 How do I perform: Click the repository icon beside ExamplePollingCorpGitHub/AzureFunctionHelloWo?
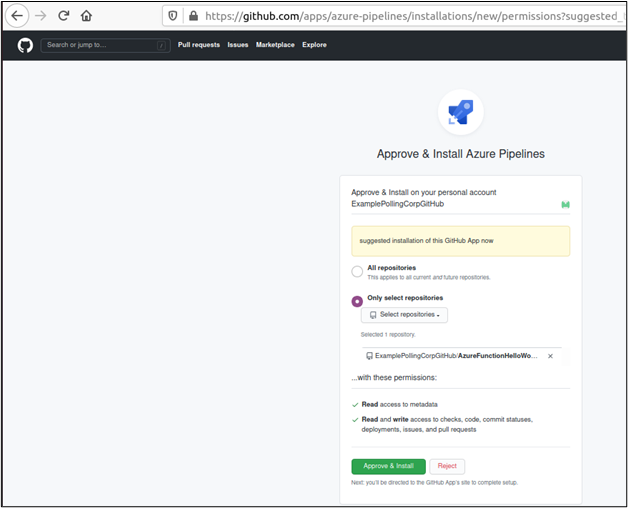coord(369,356)
